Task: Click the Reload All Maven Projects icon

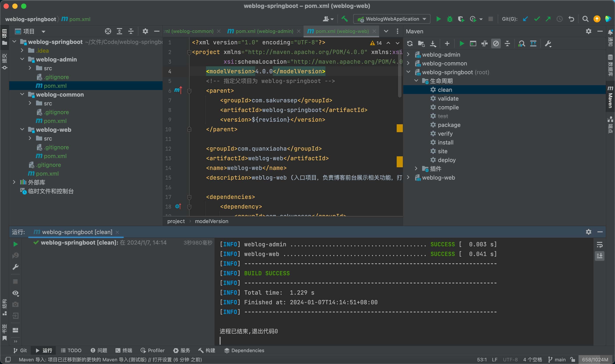Action: pos(410,44)
